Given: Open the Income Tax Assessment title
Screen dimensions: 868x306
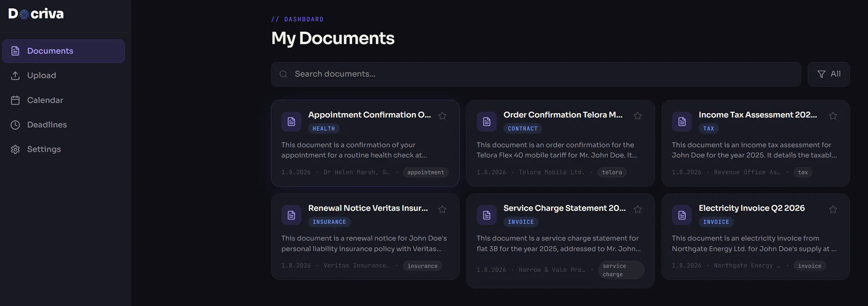Looking at the screenshot, I should tap(758, 115).
